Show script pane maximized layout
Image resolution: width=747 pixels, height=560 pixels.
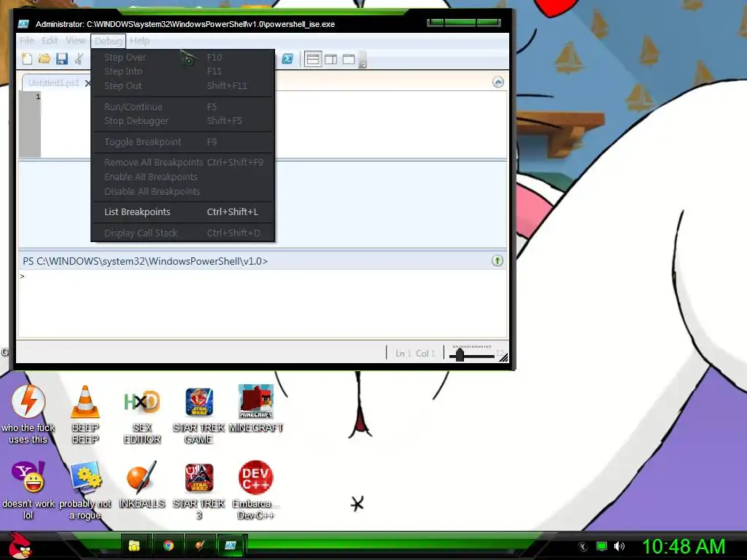pyautogui.click(x=349, y=59)
